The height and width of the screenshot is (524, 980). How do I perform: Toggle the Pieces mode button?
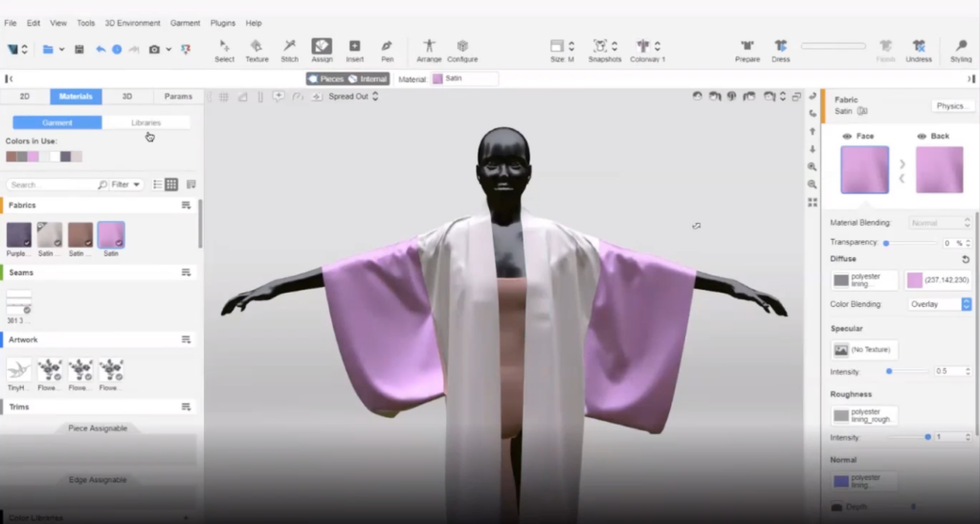(325, 79)
